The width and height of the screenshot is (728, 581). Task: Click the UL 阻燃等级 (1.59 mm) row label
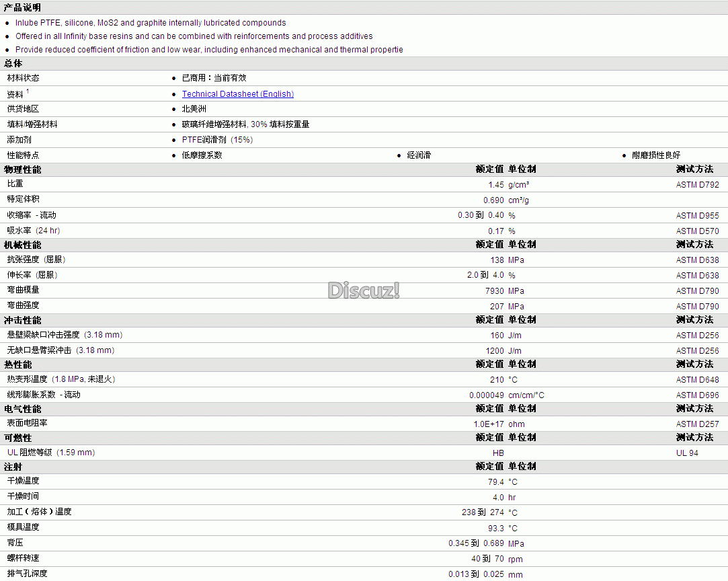(x=51, y=453)
